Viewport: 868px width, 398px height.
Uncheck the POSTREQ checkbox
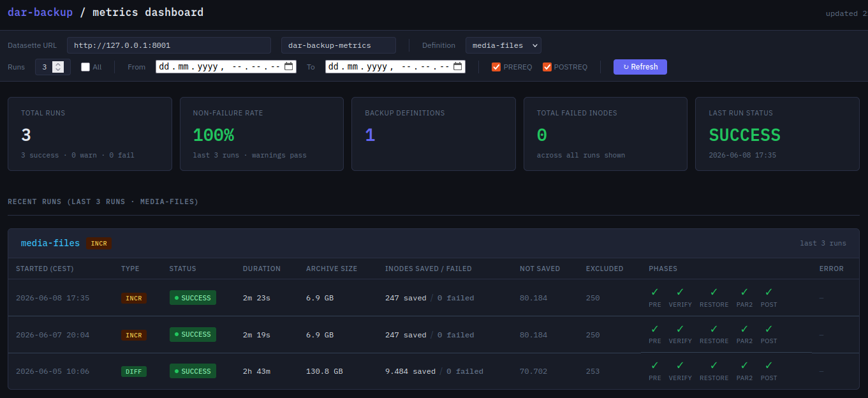coord(547,67)
